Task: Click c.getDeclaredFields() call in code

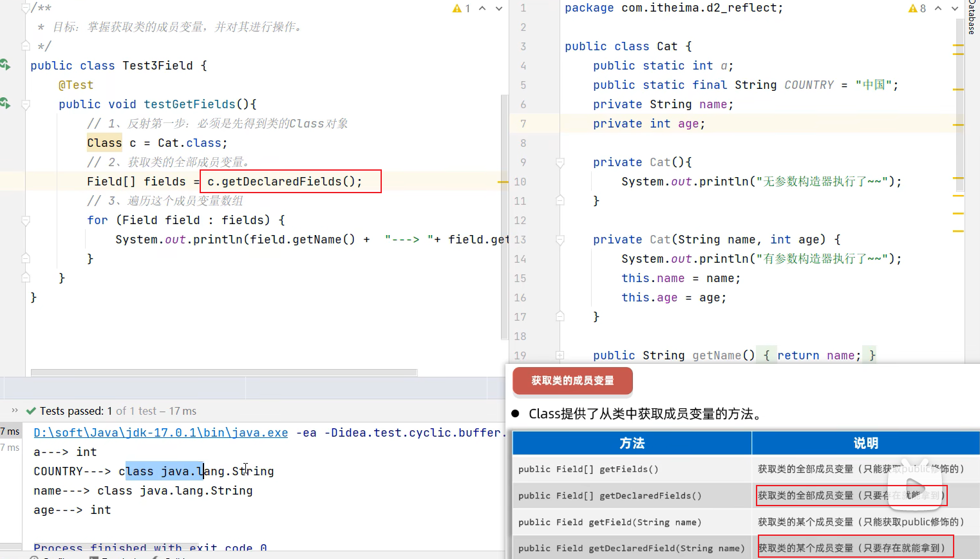Action: point(285,182)
